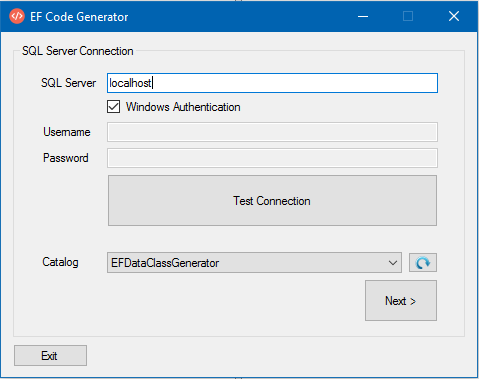Screen dimensions: 479x379
Task: Click the EF Code Generator app icon
Action: tap(17, 16)
